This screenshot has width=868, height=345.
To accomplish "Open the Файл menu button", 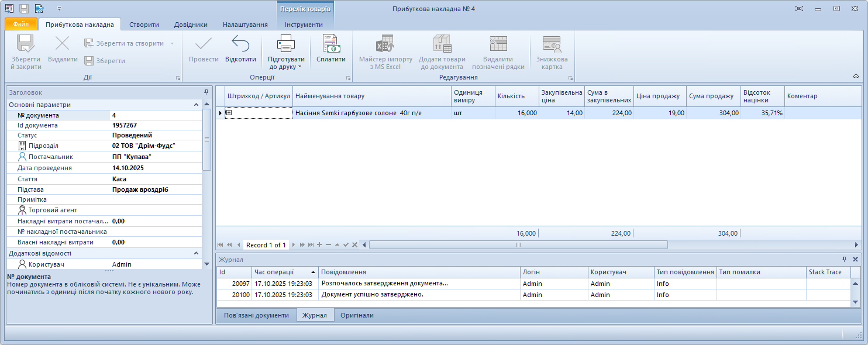I will [21, 25].
